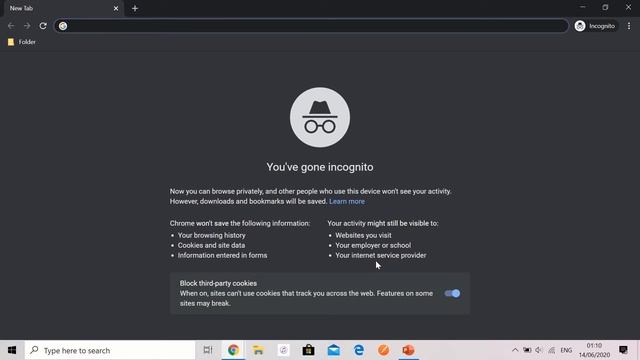Click the white taskbar icon next to File Explorer
Screen dimensions: 640x360
(x=283, y=350)
